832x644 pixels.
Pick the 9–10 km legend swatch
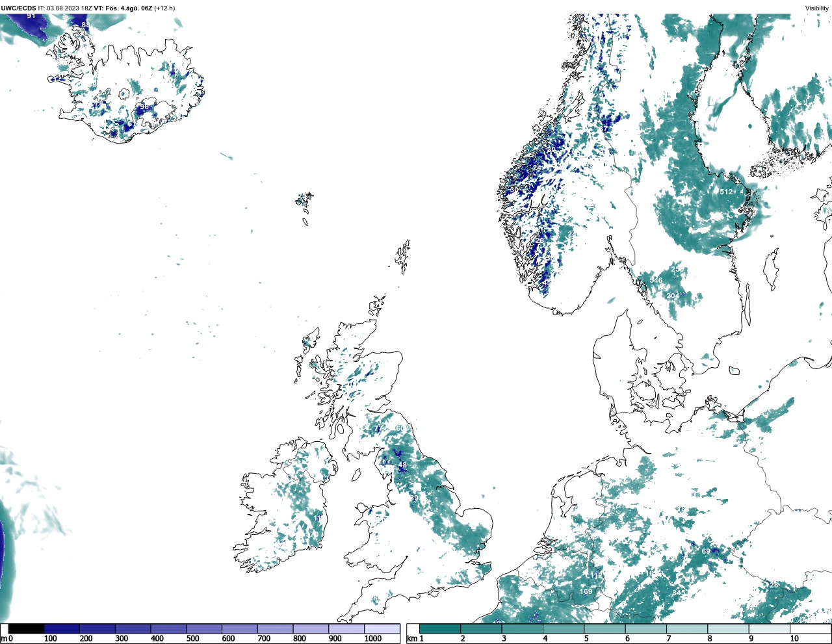pos(769,629)
